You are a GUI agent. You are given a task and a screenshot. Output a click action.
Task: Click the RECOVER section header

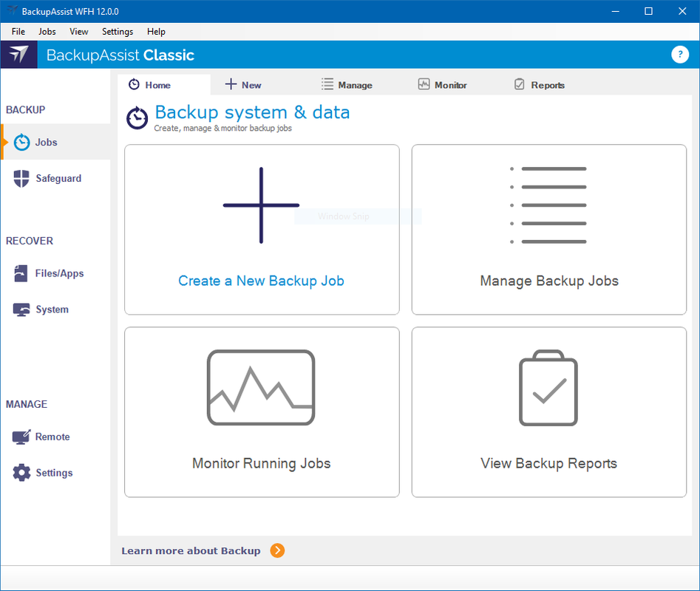[x=30, y=241]
